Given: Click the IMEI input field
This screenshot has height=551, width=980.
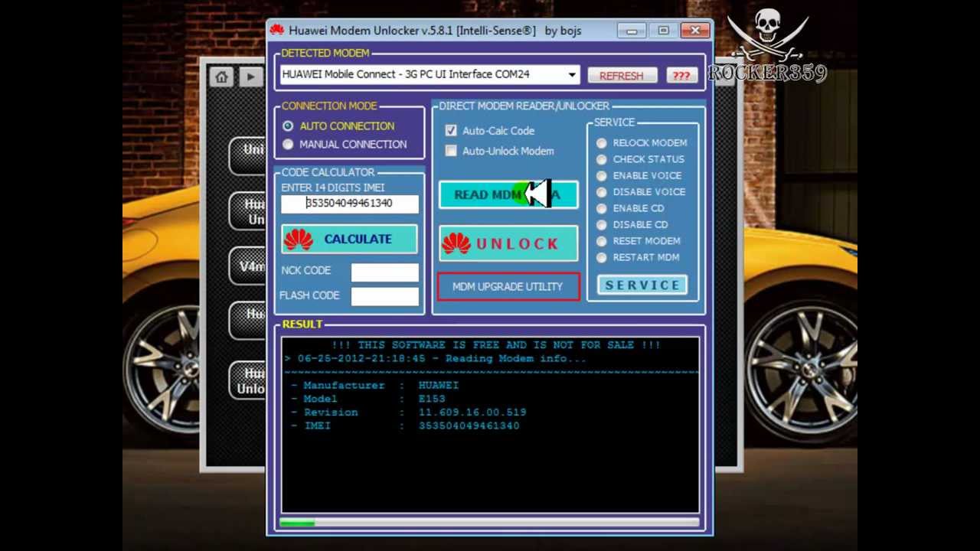Looking at the screenshot, I should pyautogui.click(x=350, y=204).
